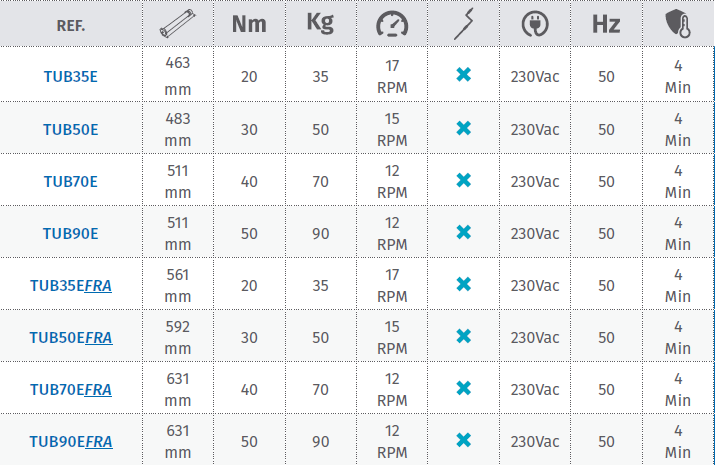Click the Hz column header
Screen dimensions: 715x465
click(606, 24)
